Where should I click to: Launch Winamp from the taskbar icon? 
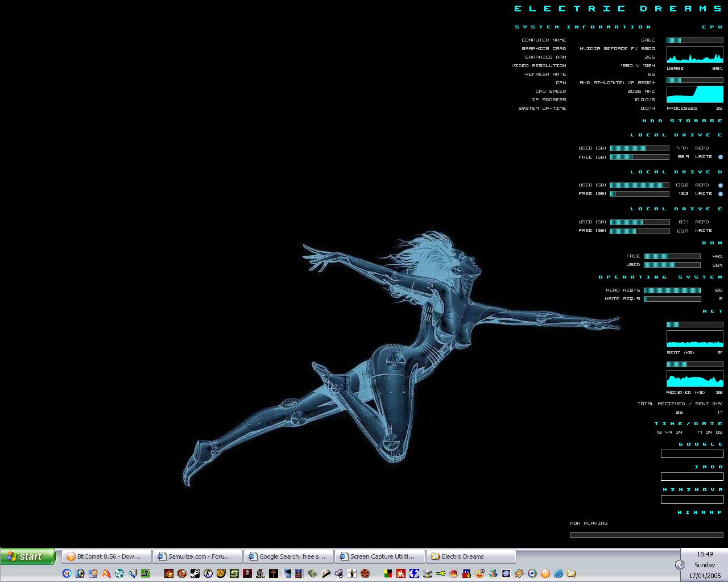coord(519,573)
